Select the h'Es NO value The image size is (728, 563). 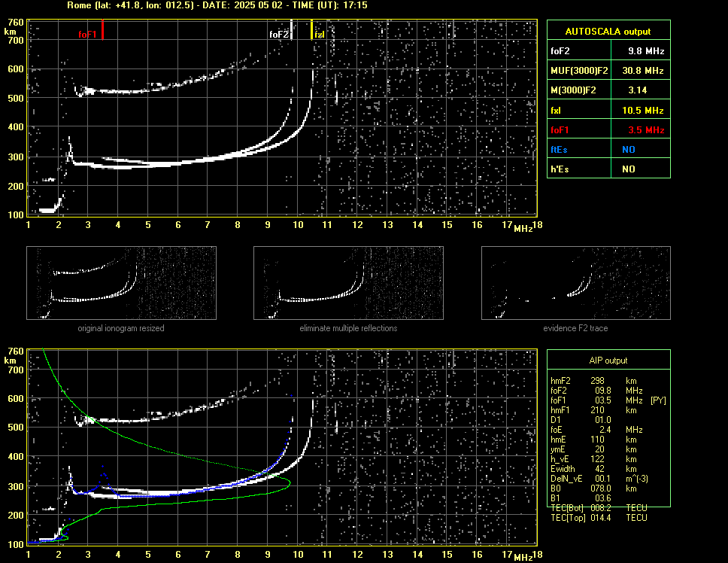(x=629, y=169)
